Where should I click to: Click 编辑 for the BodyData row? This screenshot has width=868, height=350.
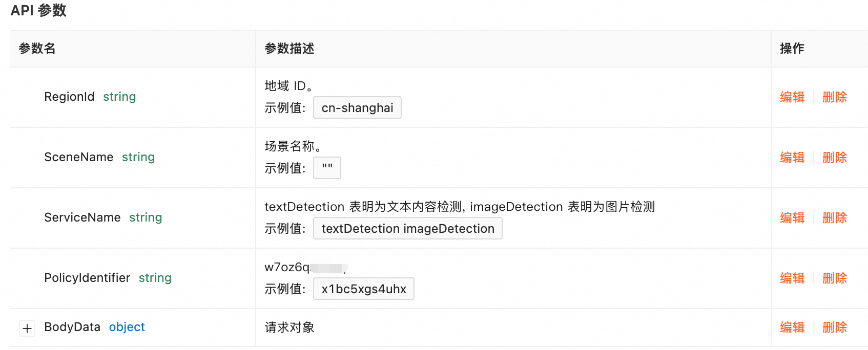tap(792, 327)
